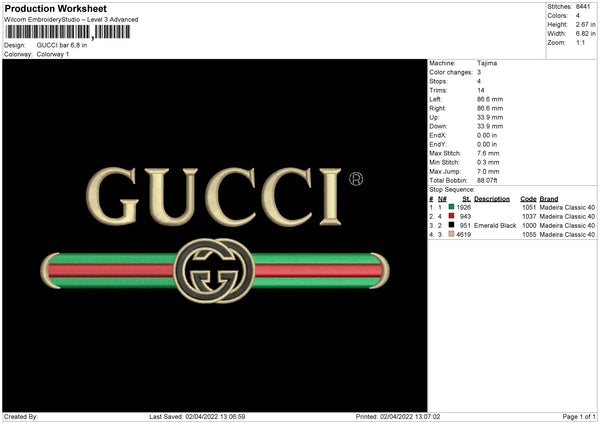
Task: Click the Min Stitch value 0.3 mm
Action: (488, 162)
